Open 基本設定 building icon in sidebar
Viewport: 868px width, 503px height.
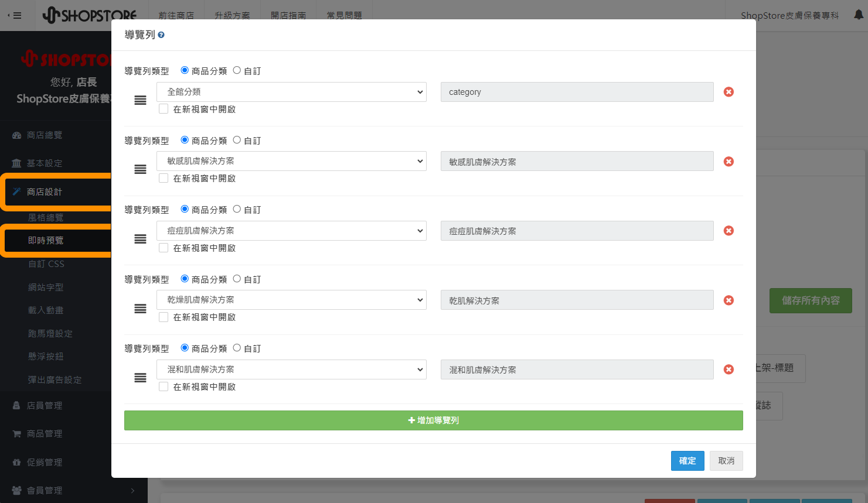[16, 163]
